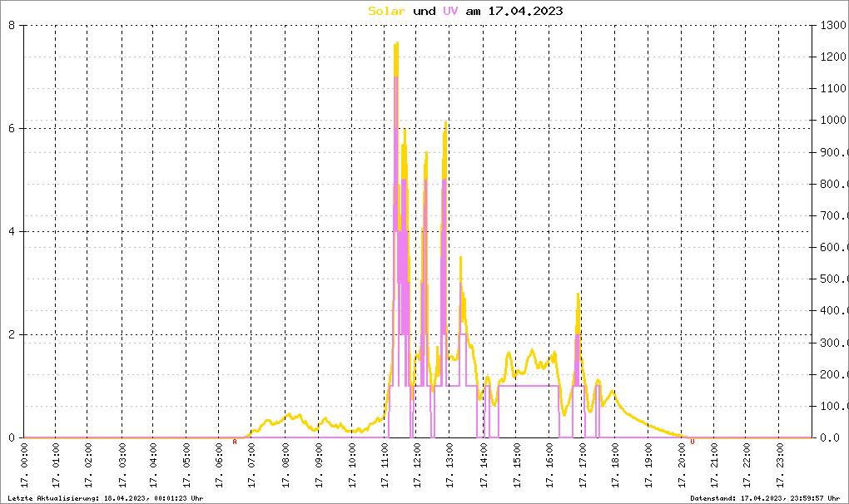This screenshot has width=849, height=504.
Task: Click the time label '17. 12:00'
Action: coord(418,465)
